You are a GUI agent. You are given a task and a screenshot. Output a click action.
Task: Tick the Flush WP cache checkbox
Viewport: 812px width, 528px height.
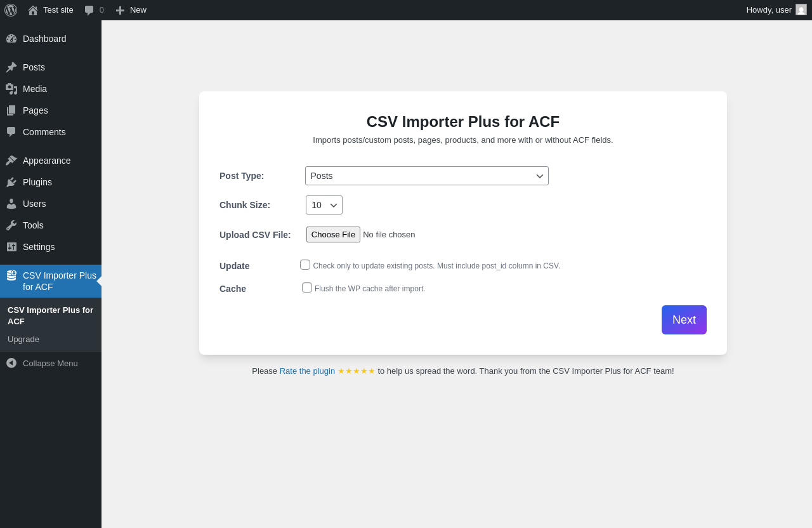click(x=307, y=287)
